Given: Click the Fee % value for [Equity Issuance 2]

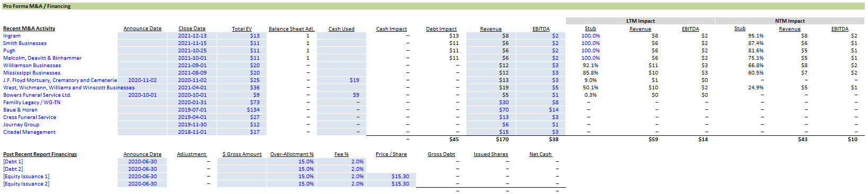Looking at the screenshot, I should pos(341,184).
